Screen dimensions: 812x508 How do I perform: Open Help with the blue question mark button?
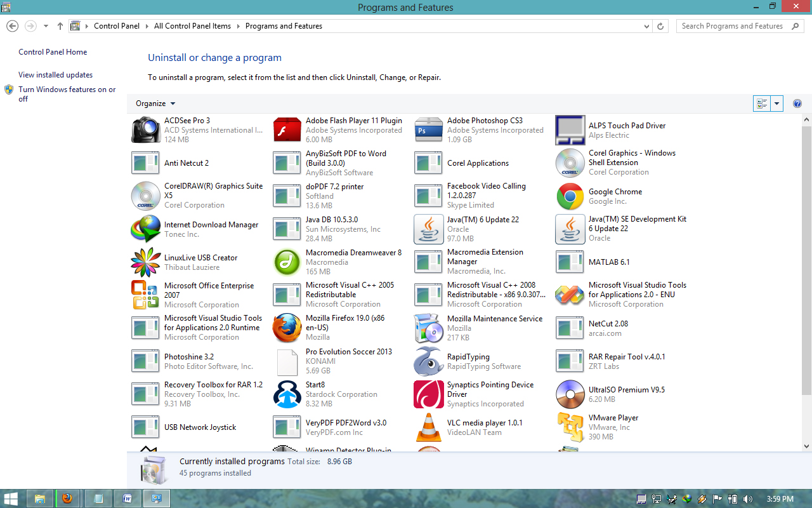pos(797,104)
